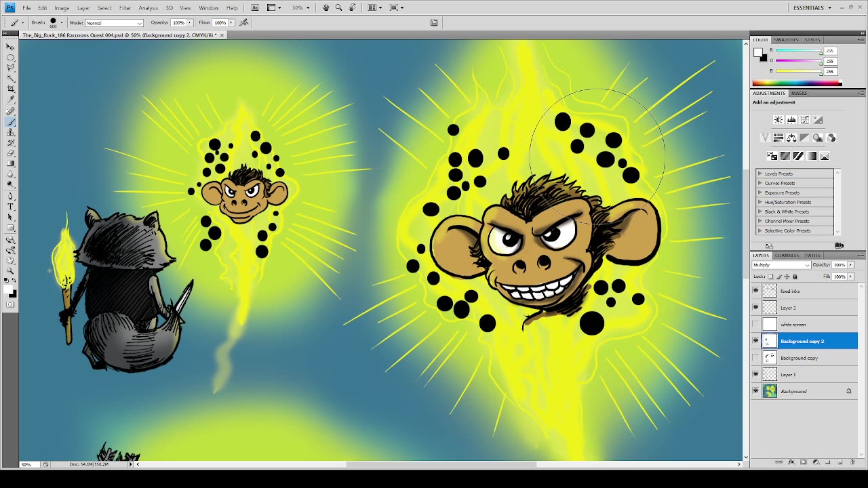Hide Layer 1 with its eye icon
The image size is (868, 488).
point(755,374)
